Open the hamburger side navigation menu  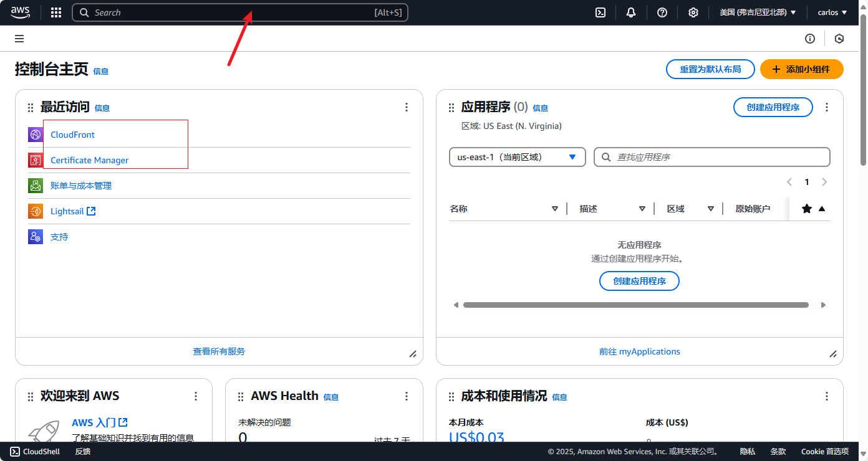coord(19,39)
